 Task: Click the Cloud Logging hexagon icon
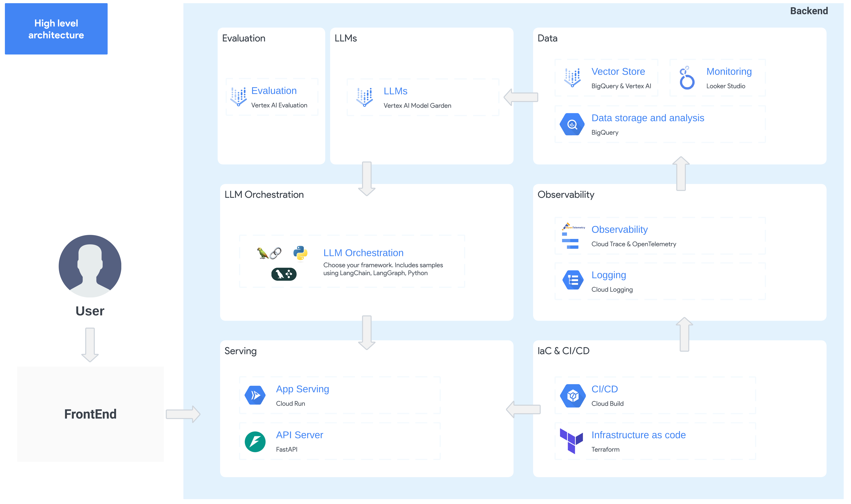point(573,280)
